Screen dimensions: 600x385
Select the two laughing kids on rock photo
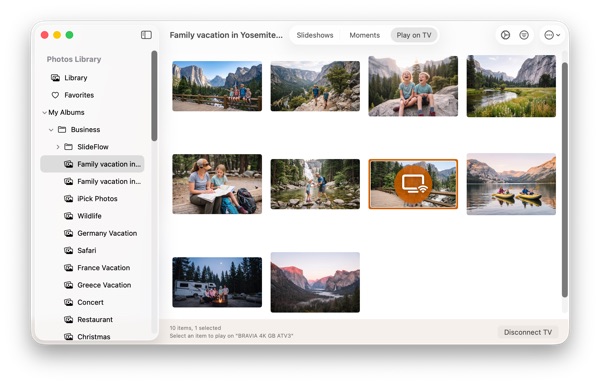point(413,86)
